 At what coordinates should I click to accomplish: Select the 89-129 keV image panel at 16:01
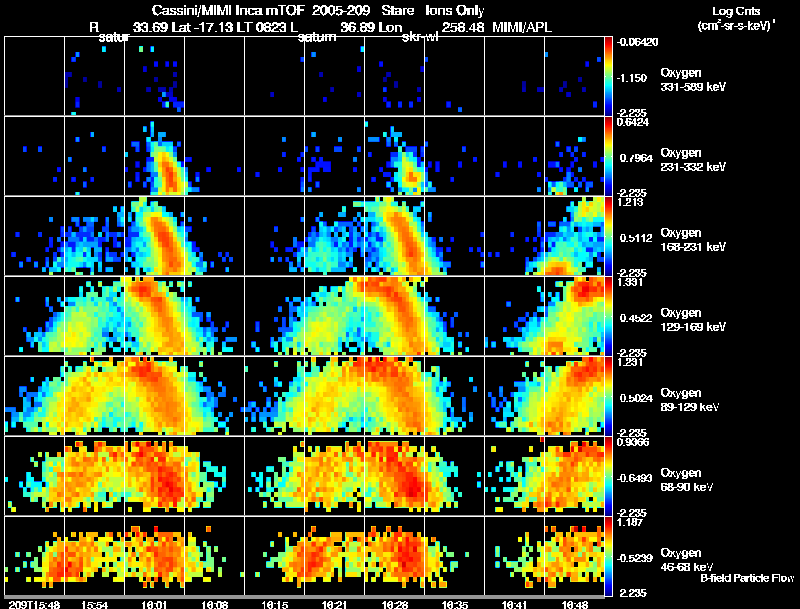155,396
